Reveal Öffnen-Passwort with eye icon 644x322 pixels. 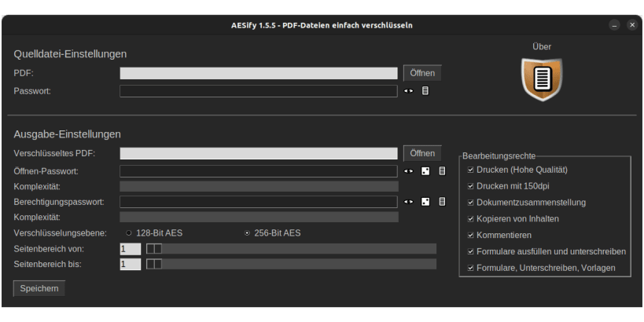[x=408, y=171]
